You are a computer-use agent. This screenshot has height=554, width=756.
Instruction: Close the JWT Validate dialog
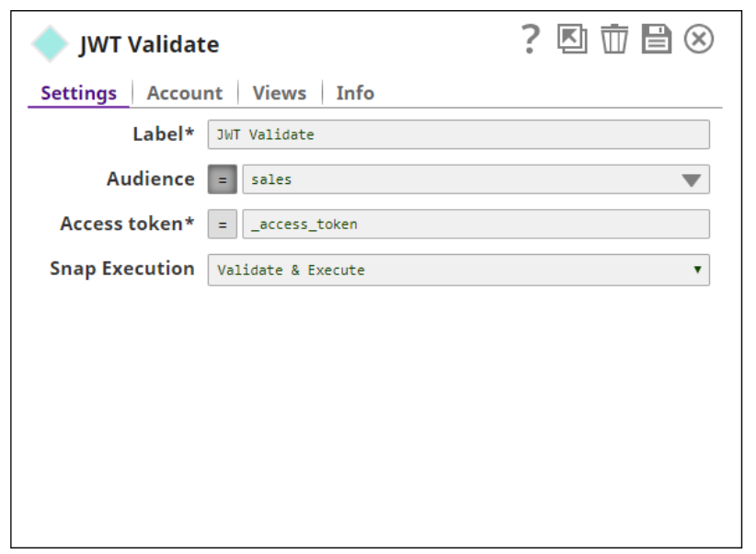[x=699, y=40]
